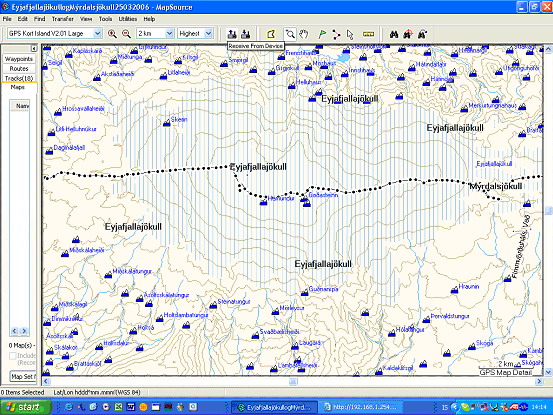Click the Internet Explorer quick launch icon
This screenshot has height=415, width=553.
[68, 407]
